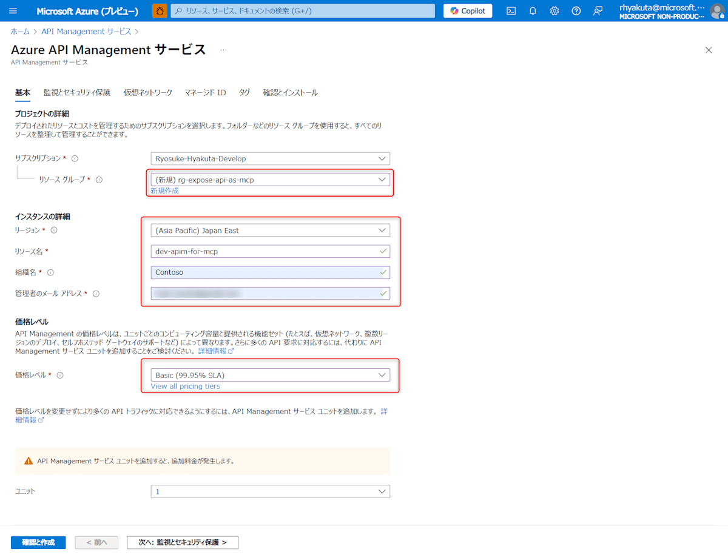Click the Copilot button

click(468, 11)
